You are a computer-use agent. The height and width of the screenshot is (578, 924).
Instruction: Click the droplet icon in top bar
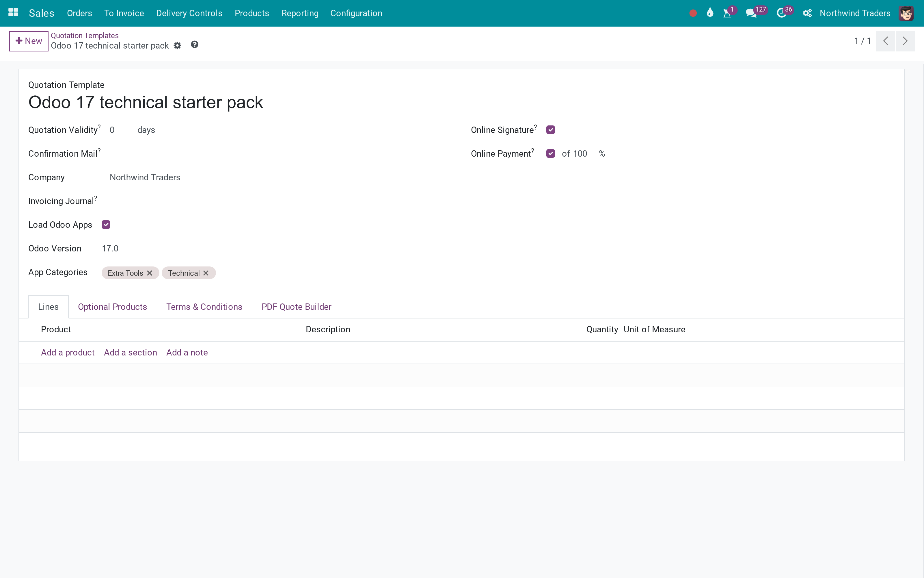(x=710, y=13)
